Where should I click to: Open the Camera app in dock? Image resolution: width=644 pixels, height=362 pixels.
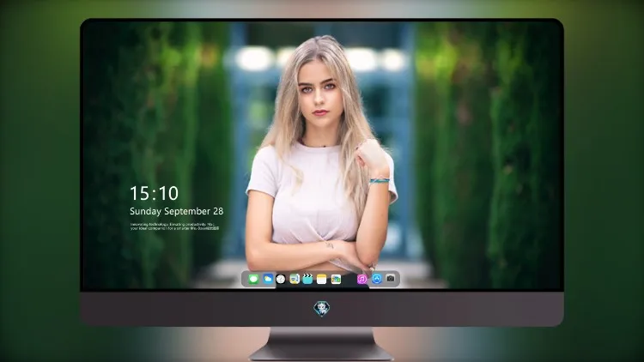point(391,279)
